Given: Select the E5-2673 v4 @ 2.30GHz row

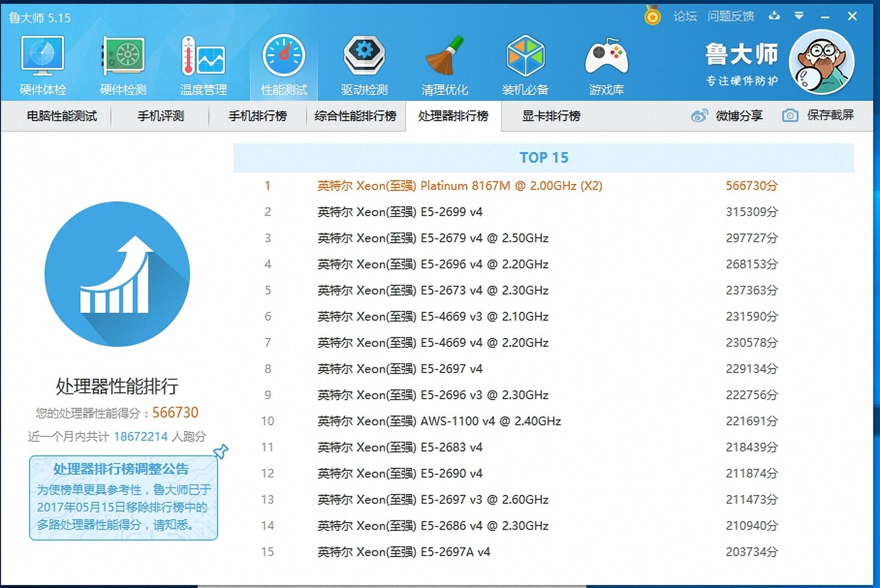Looking at the screenshot, I should click(x=543, y=290).
